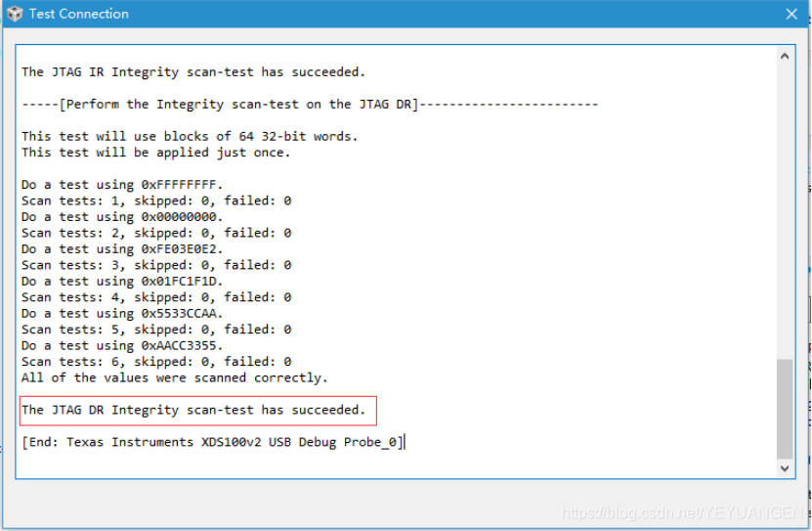
Task: Click the highlighted "JTAG DR Integrity scan-test has succeeded" line
Action: [x=193, y=410]
